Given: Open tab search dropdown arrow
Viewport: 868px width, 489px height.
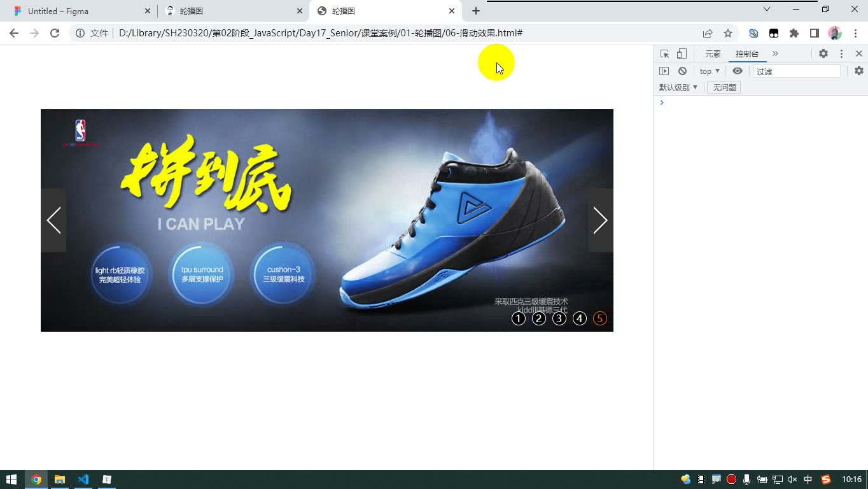Looking at the screenshot, I should pos(767,9).
